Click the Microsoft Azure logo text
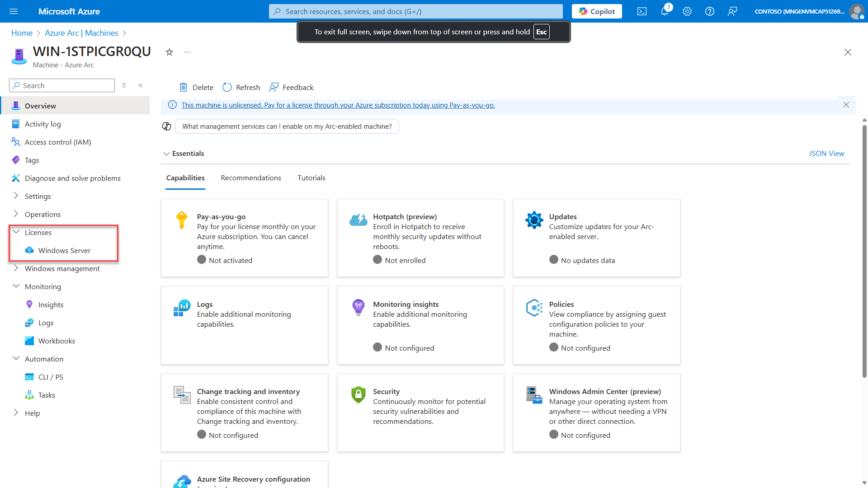The width and height of the screenshot is (868, 488). (69, 11)
